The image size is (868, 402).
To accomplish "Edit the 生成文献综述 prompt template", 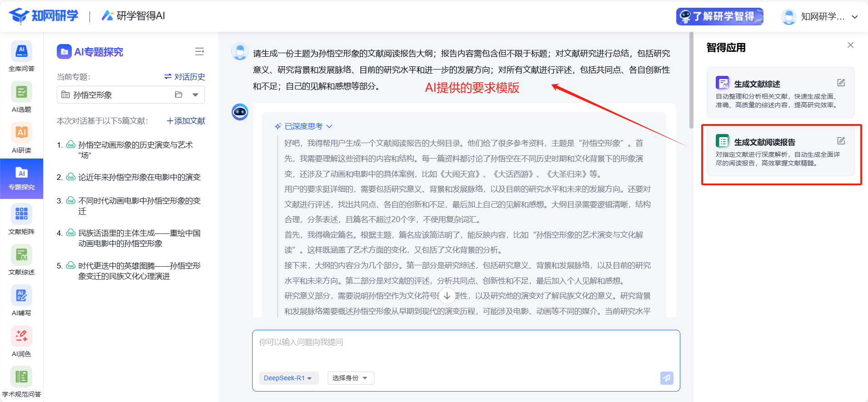I will pos(841,83).
